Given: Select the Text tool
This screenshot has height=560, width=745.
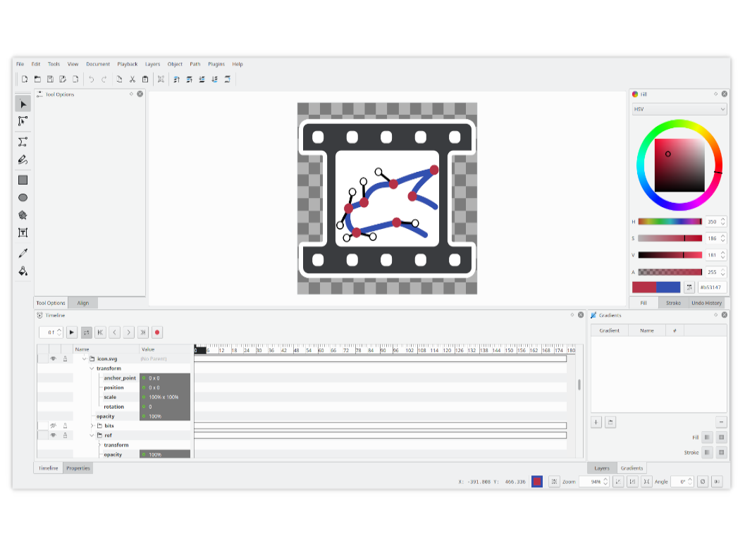Looking at the screenshot, I should pos(23,232).
